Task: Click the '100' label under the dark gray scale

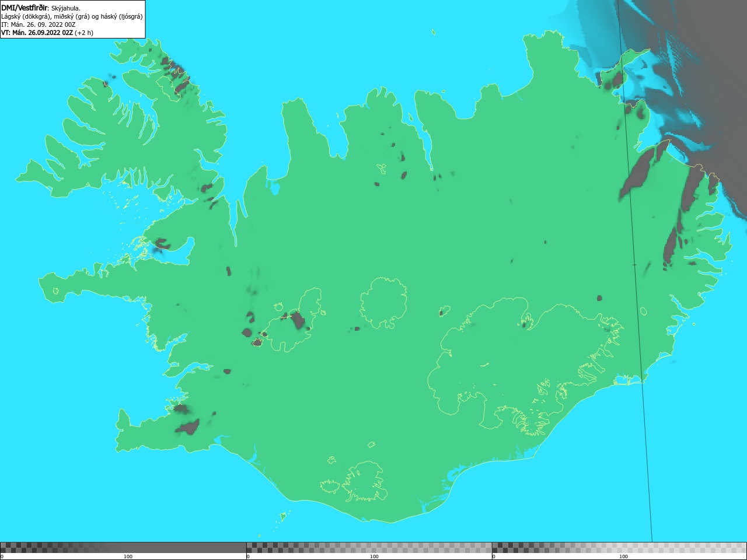Action: coord(128,556)
